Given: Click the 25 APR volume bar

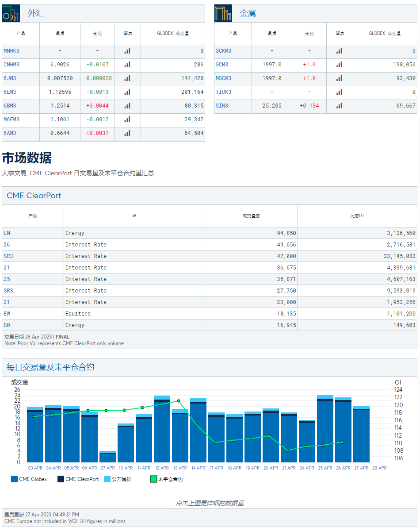Looking at the screenshot, I should coord(325,429).
